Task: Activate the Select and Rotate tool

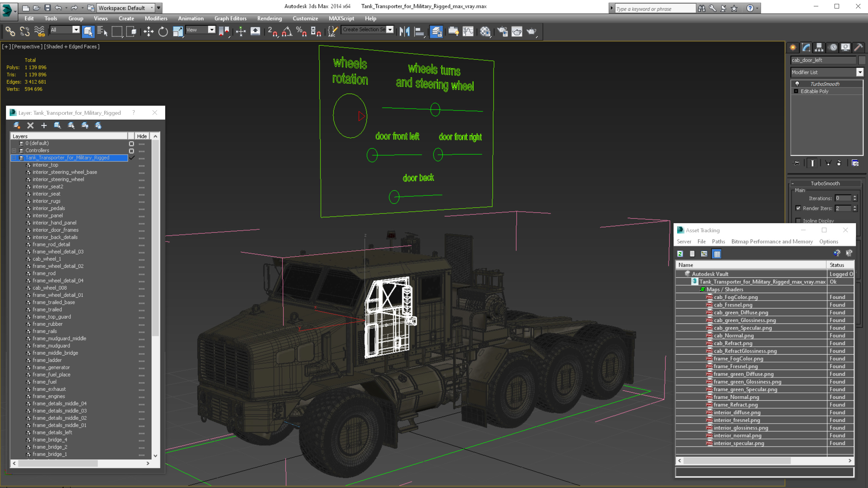Action: pyautogui.click(x=163, y=31)
